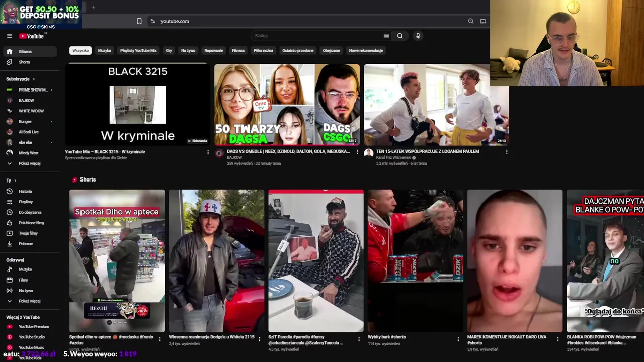Expand Odkrywaj list with Pokaż więcej
This screenshot has width=644, height=362.
coord(30,301)
